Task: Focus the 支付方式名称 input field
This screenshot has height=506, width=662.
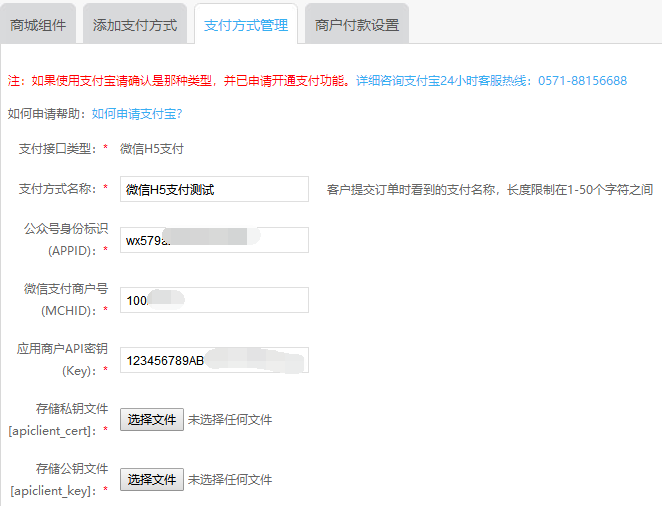Action: [x=214, y=189]
